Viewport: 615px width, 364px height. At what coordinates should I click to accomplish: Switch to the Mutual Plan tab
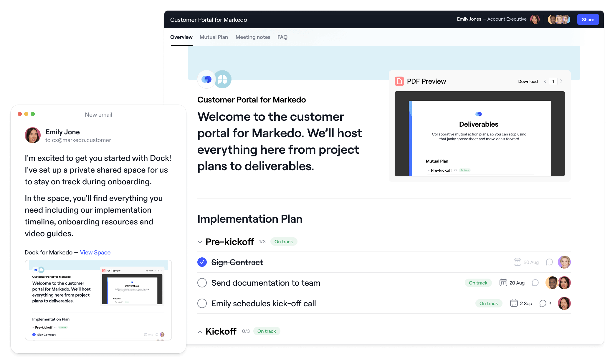click(214, 37)
